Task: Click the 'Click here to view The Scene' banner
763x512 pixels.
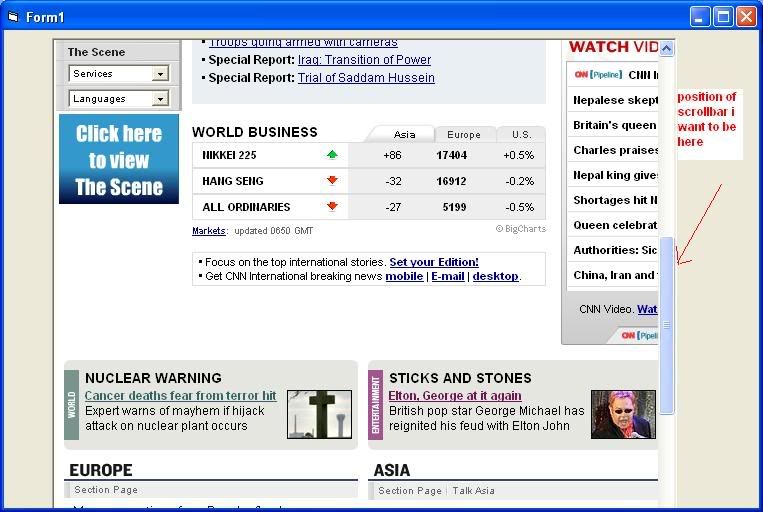Action: pyautogui.click(x=119, y=159)
